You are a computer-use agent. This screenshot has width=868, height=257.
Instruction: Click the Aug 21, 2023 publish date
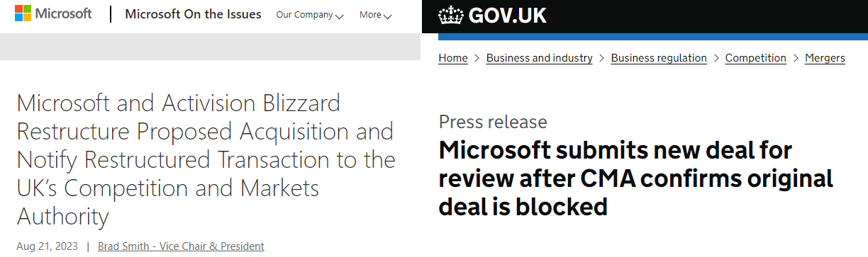[46, 246]
